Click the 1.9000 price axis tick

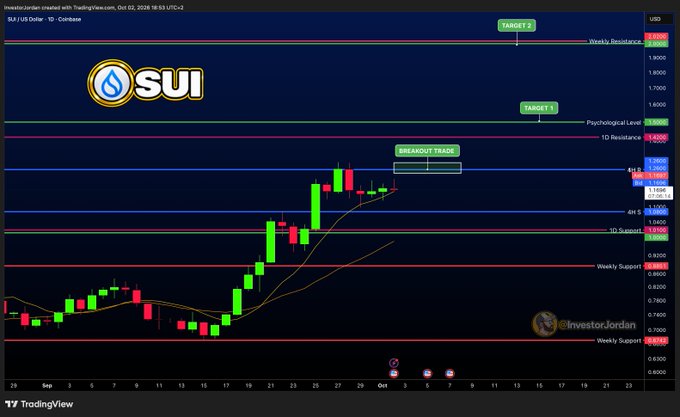pyautogui.click(x=657, y=58)
